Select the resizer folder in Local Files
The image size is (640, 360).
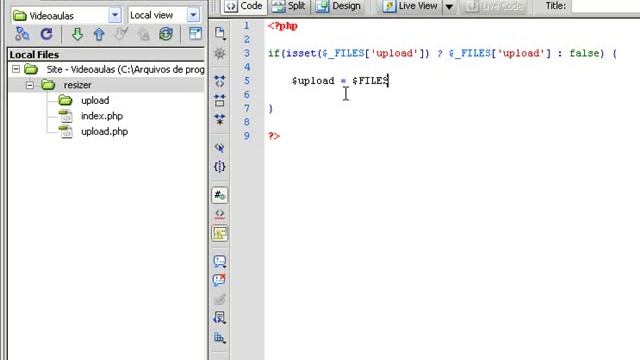coord(77,85)
